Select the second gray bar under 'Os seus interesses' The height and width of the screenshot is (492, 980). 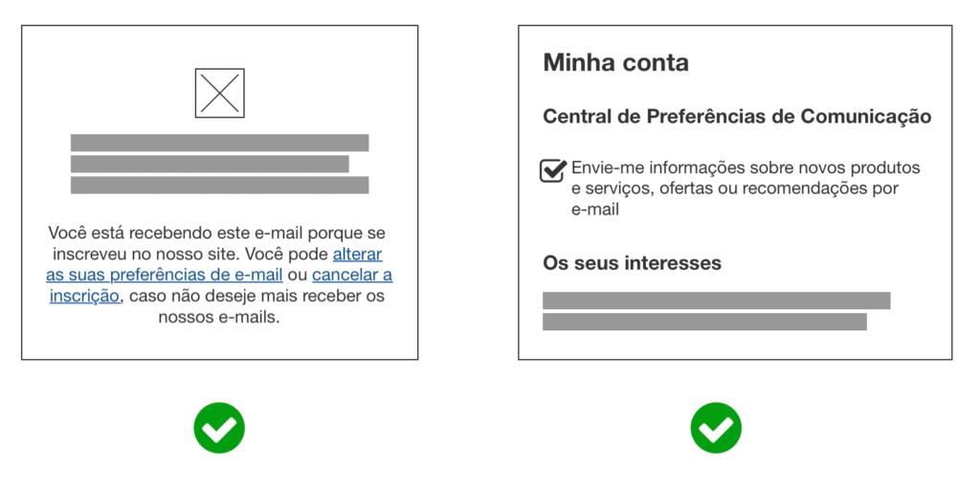tap(704, 322)
